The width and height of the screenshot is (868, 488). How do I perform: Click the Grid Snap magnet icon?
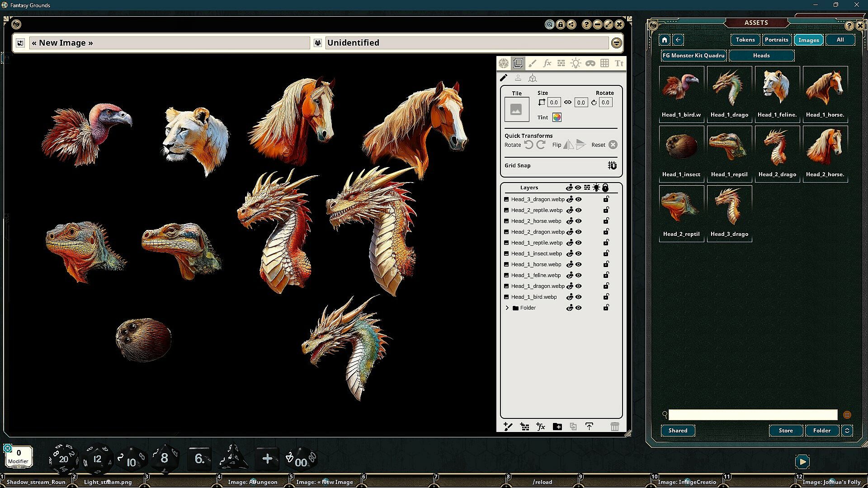click(x=612, y=165)
